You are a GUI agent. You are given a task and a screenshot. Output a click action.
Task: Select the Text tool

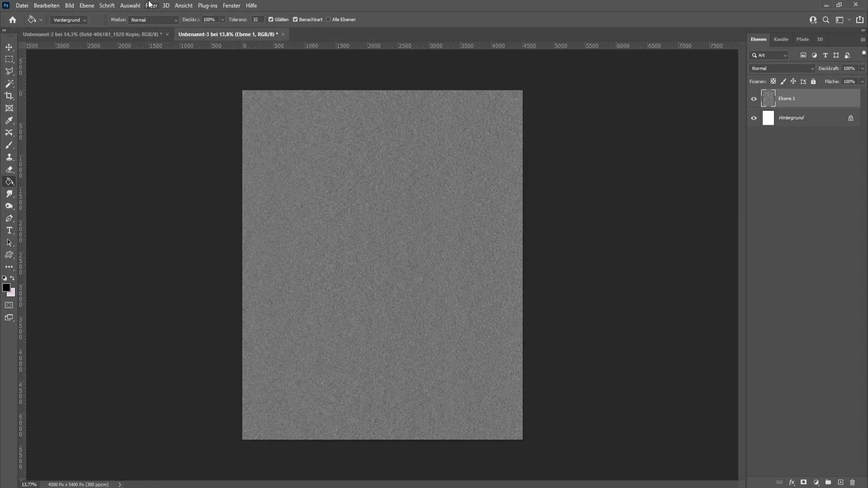9,230
